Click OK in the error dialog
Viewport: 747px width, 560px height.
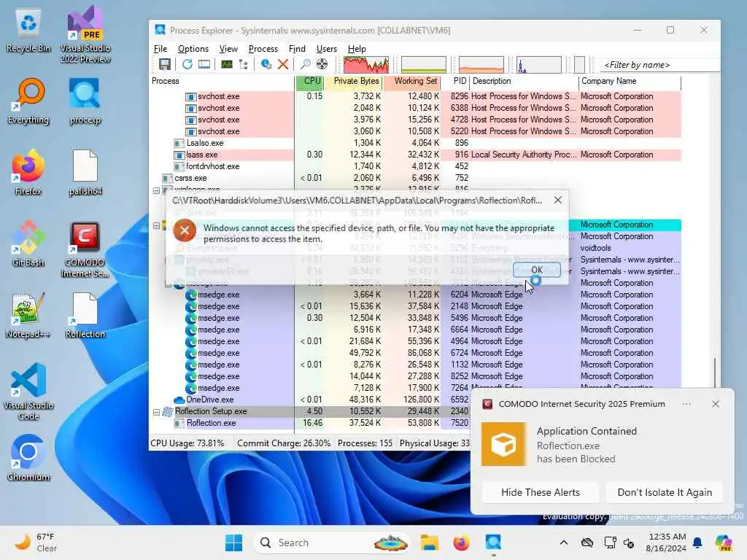(536, 270)
